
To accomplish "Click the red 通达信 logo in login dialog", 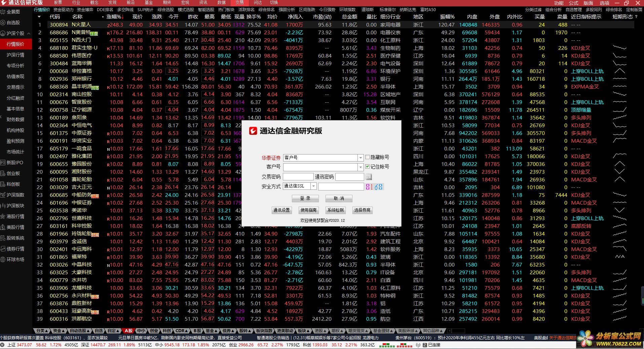I will (253, 131).
